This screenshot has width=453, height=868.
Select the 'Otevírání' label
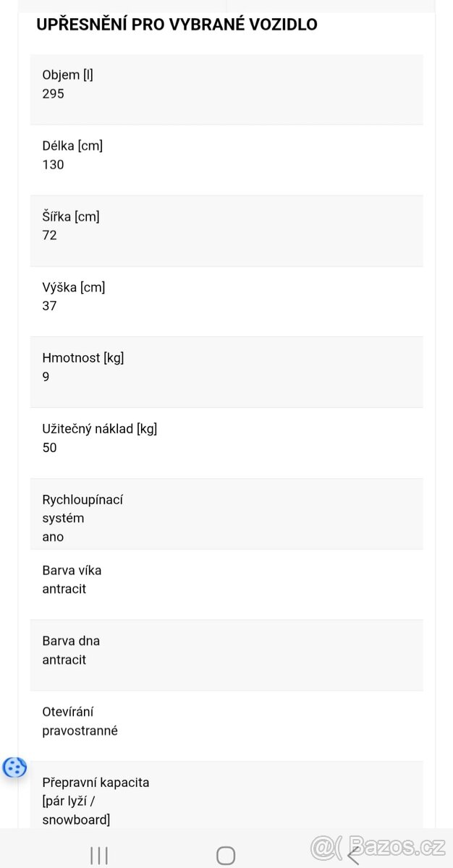(x=68, y=712)
